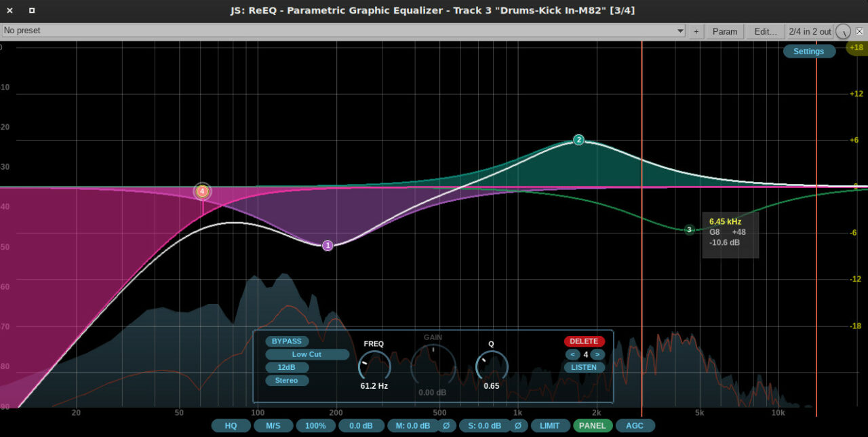
Task: Toggle BYPASS for the selected band
Action: [287, 341]
